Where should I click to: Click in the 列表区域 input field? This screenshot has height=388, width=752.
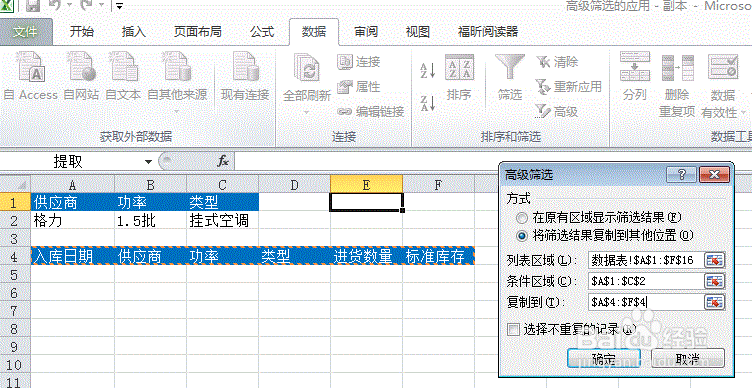pos(646,260)
